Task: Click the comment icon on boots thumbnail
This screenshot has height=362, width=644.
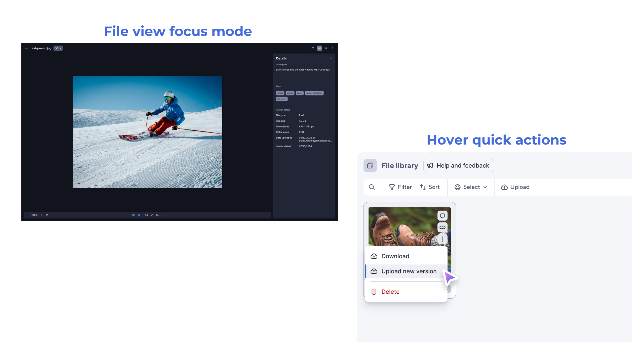Action: coord(442,216)
